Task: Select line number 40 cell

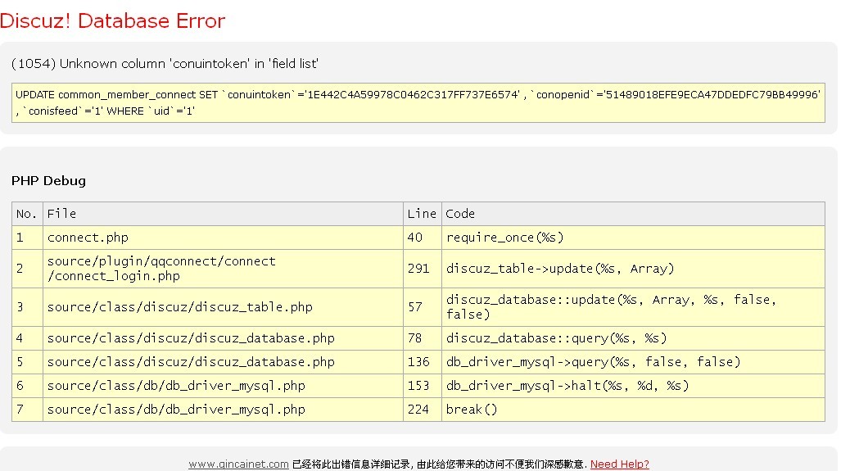Action: tap(423, 238)
